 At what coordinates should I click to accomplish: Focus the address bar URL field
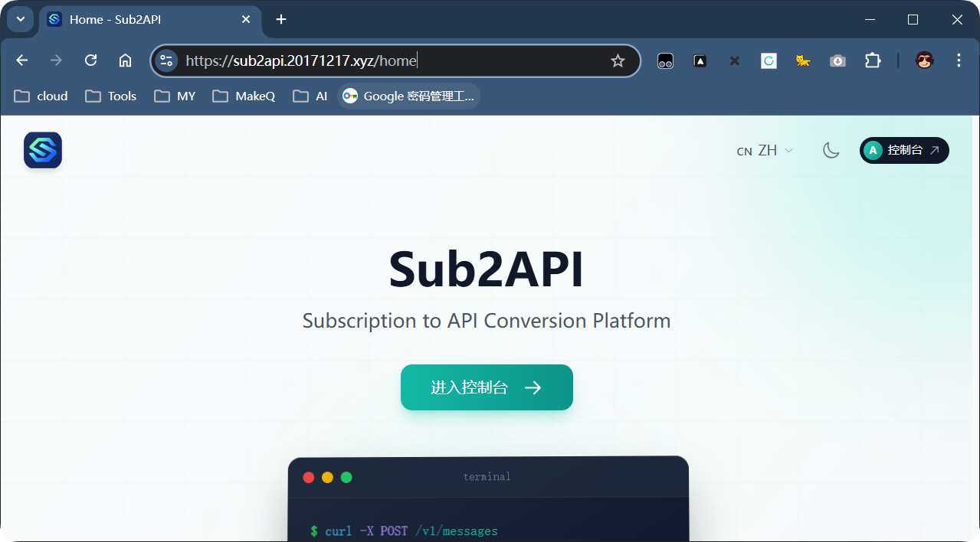(x=395, y=60)
